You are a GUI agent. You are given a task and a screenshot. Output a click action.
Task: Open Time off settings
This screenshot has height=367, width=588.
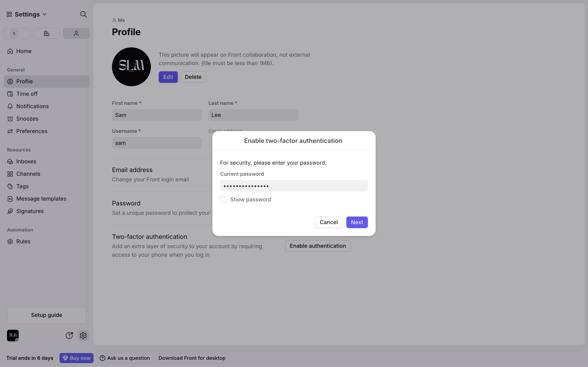point(27,94)
